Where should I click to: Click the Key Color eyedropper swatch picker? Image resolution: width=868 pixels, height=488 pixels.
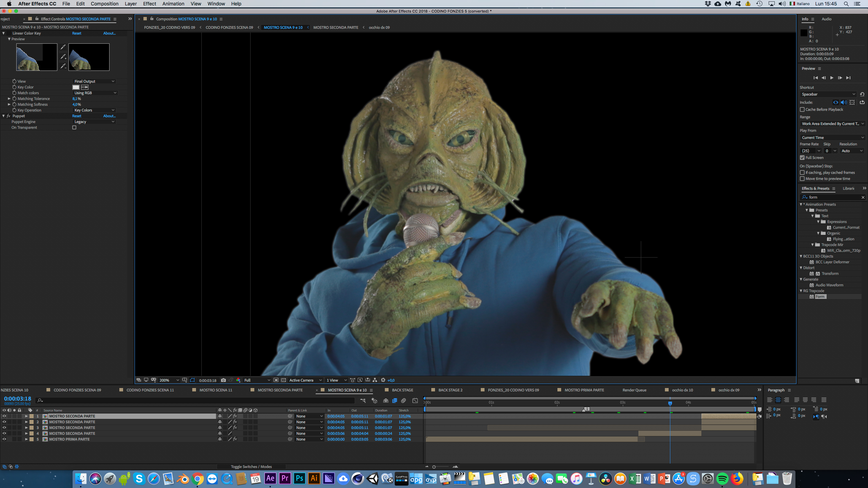click(x=85, y=87)
